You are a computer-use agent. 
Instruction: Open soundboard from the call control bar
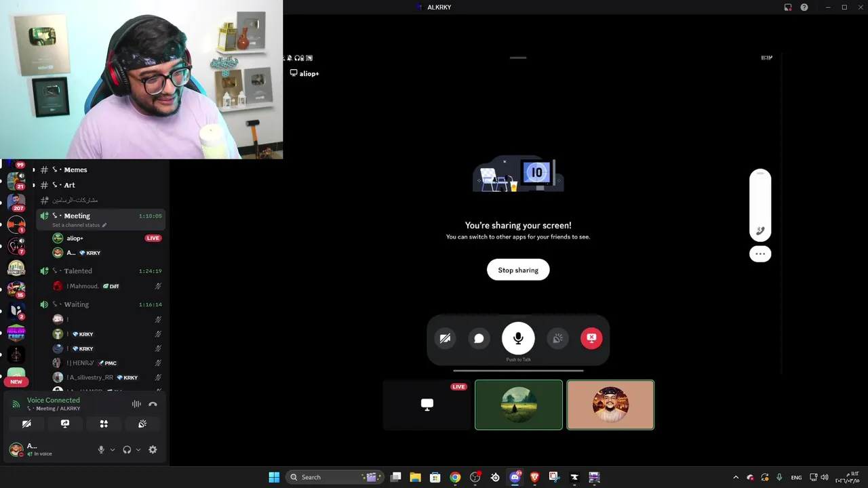(x=557, y=338)
